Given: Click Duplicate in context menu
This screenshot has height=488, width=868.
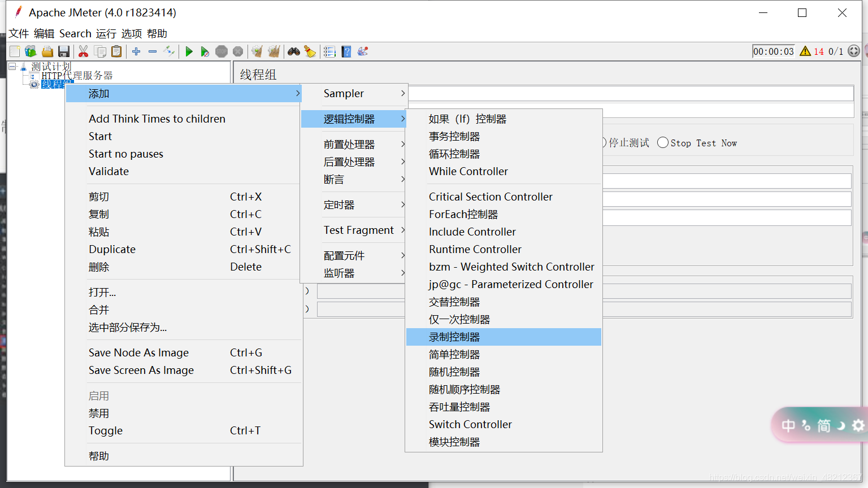Looking at the screenshot, I should (x=184, y=249).
